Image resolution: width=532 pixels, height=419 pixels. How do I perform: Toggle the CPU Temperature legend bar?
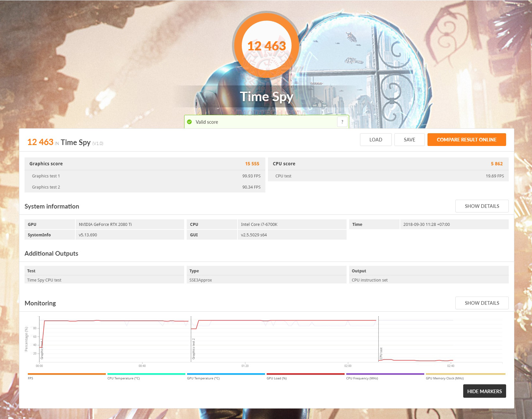coord(146,374)
